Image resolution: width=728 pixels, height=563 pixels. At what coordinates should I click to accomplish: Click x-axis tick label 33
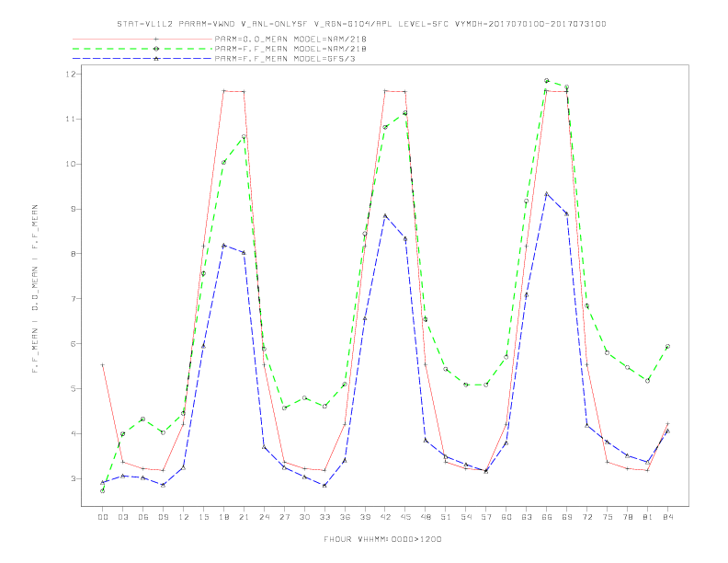(324, 517)
